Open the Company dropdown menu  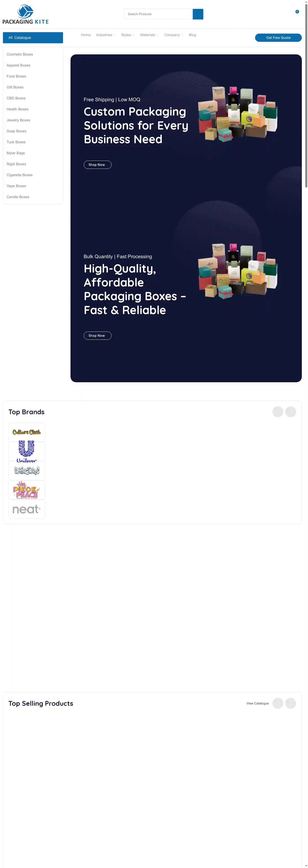[x=173, y=35]
